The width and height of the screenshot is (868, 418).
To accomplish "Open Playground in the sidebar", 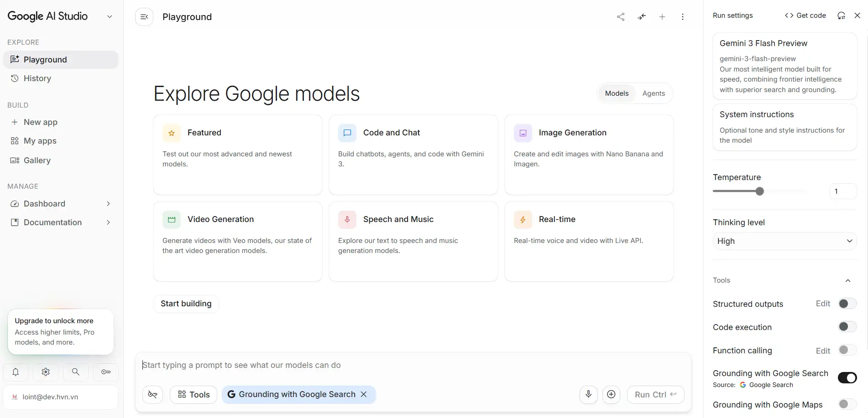I will (61, 60).
